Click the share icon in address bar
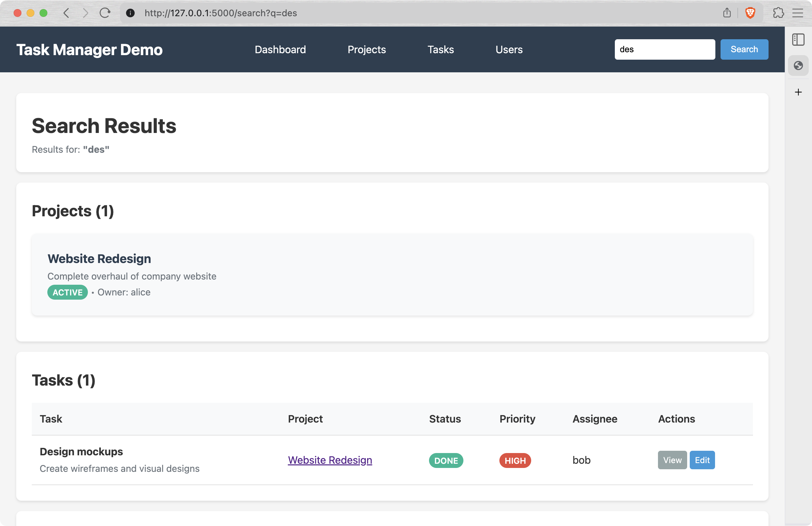 (727, 13)
